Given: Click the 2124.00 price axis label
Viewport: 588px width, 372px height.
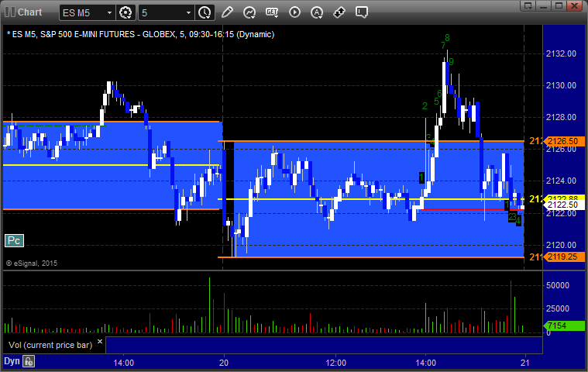Looking at the screenshot, I should point(561,181).
